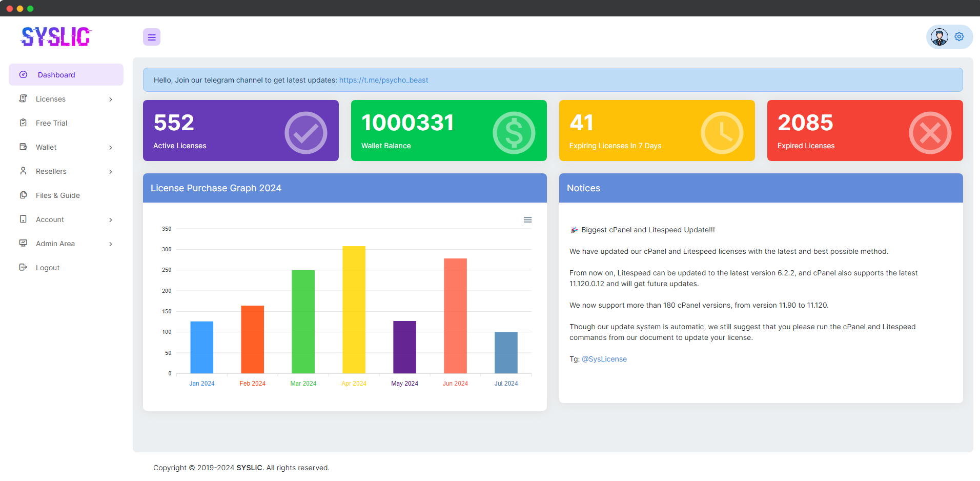Expand the Resellers menu chevron
This screenshot has height=481, width=980.
tap(111, 172)
